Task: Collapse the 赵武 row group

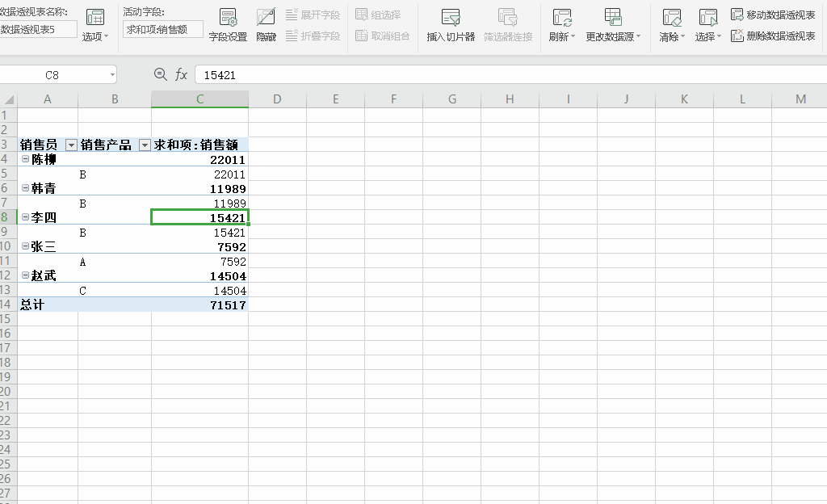Action: point(25,276)
